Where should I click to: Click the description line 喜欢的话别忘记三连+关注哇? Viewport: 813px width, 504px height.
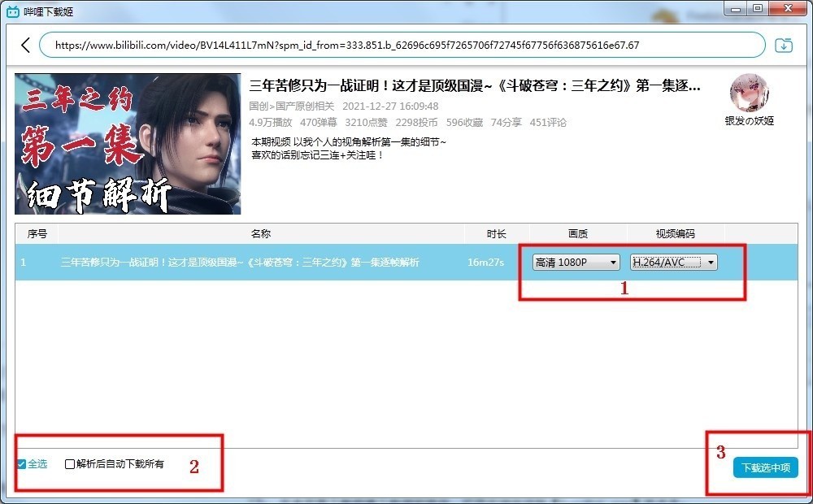pos(317,155)
